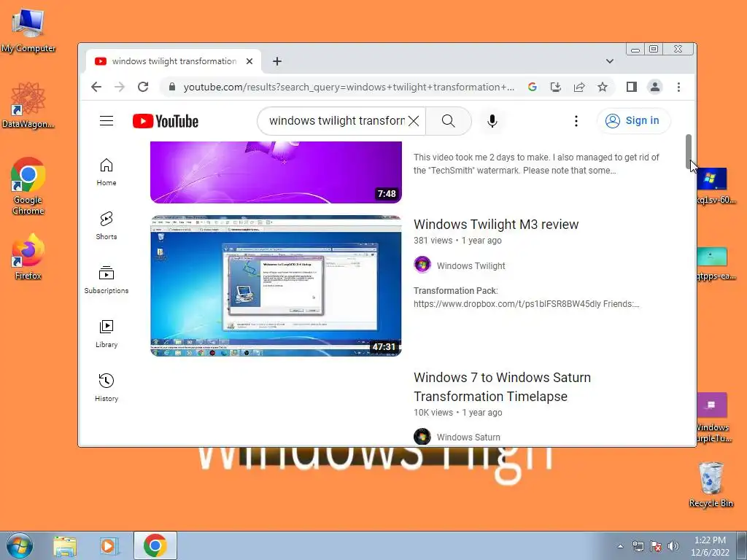The height and width of the screenshot is (560, 747).
Task: Open the 47:31 Windows Twilight M3 thumbnail
Action: 276,286
